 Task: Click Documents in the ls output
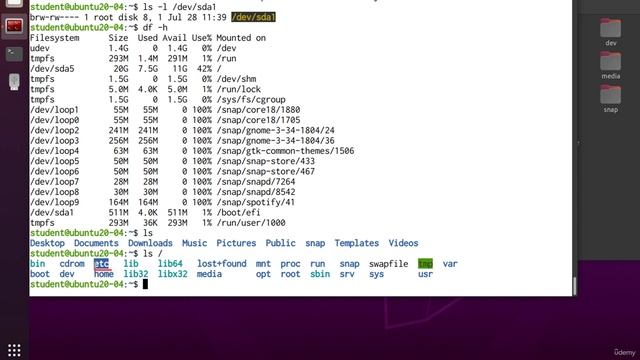coord(96,243)
